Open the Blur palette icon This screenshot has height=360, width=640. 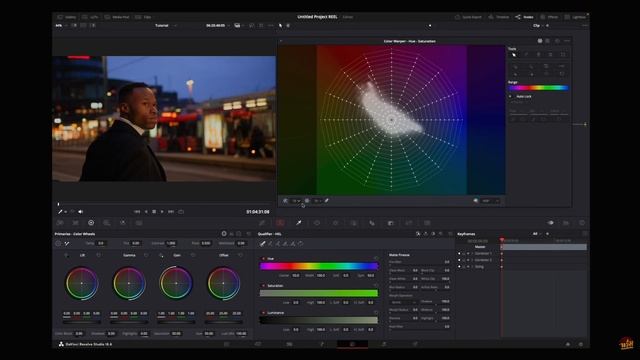coord(372,223)
